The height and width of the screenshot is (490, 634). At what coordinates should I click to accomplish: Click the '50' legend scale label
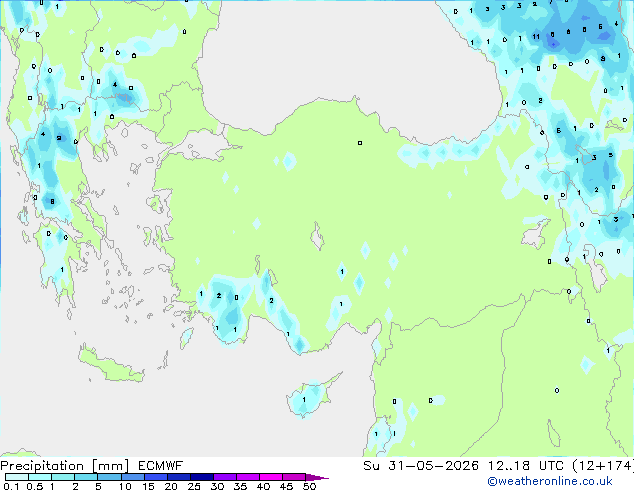click(x=309, y=486)
